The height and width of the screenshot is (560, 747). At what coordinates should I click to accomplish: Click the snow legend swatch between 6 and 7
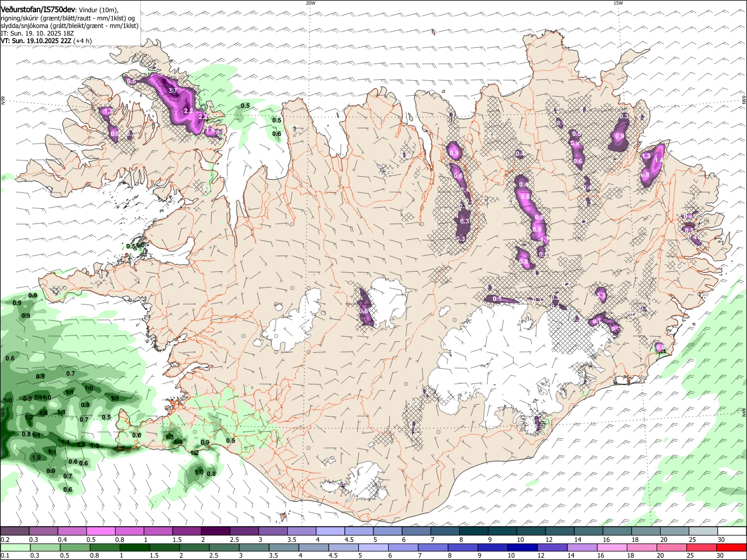point(416,531)
